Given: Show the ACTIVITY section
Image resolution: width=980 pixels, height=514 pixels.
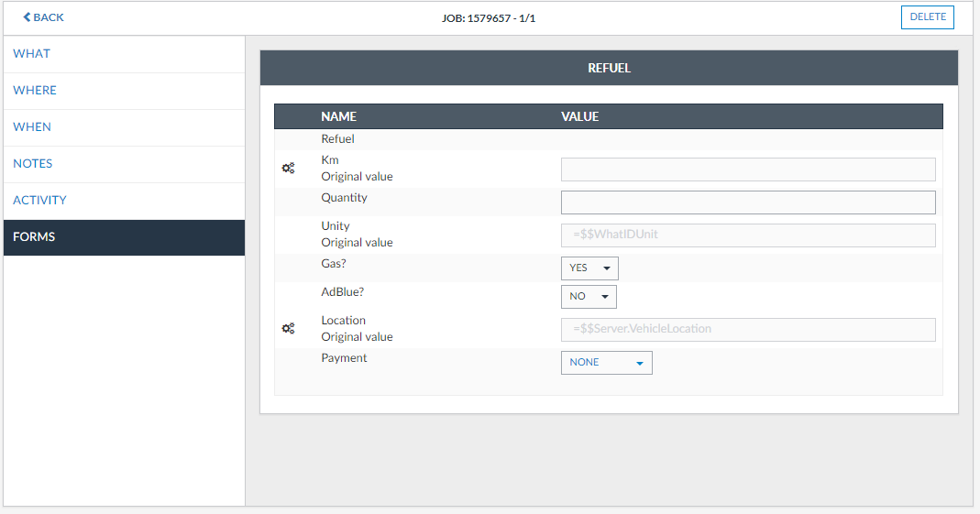Looking at the screenshot, I should coord(39,201).
